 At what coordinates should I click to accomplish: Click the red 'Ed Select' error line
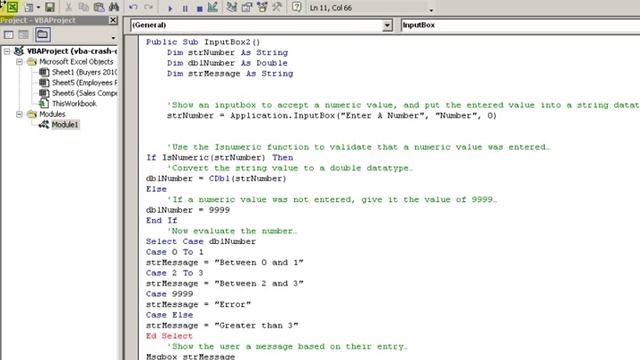click(169, 336)
